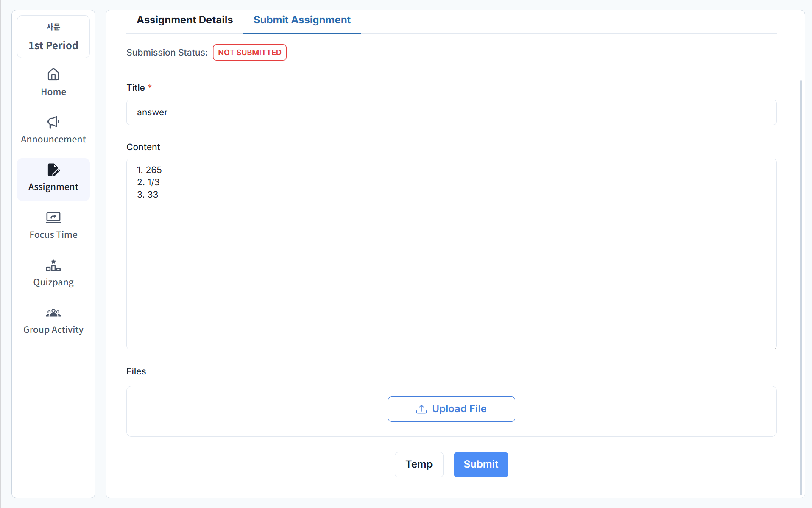
Task: Save draft with Temp button
Action: pos(419,464)
